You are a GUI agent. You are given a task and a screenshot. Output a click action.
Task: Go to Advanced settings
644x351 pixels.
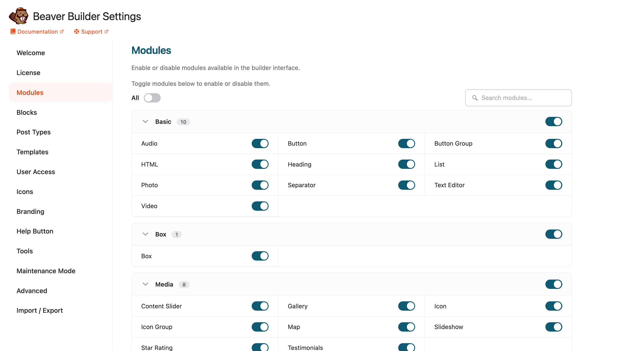pyautogui.click(x=60, y=291)
